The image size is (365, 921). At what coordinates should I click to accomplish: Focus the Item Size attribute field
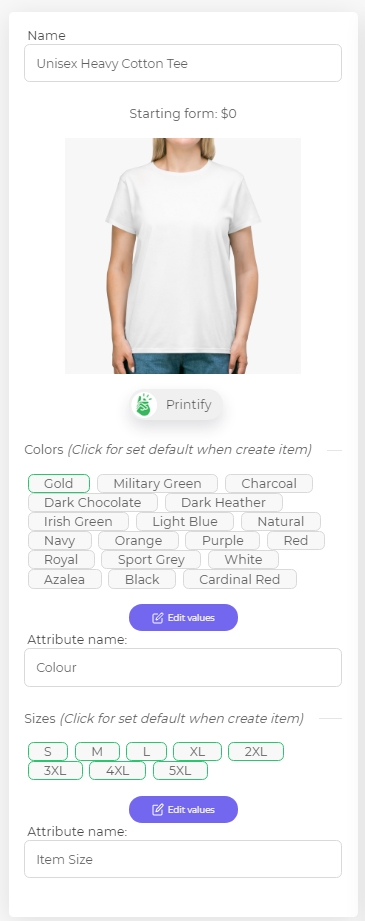(x=183, y=859)
